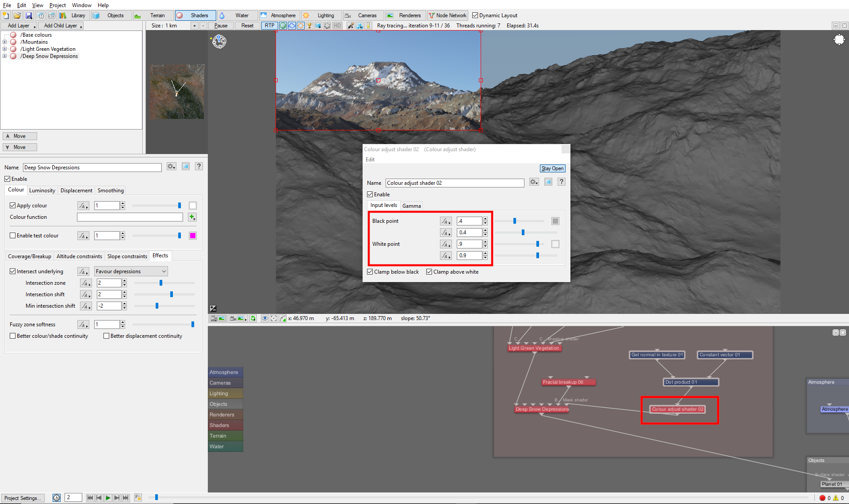Show the Objects layout
Image resolution: width=849 pixels, height=504 pixels.
click(111, 15)
